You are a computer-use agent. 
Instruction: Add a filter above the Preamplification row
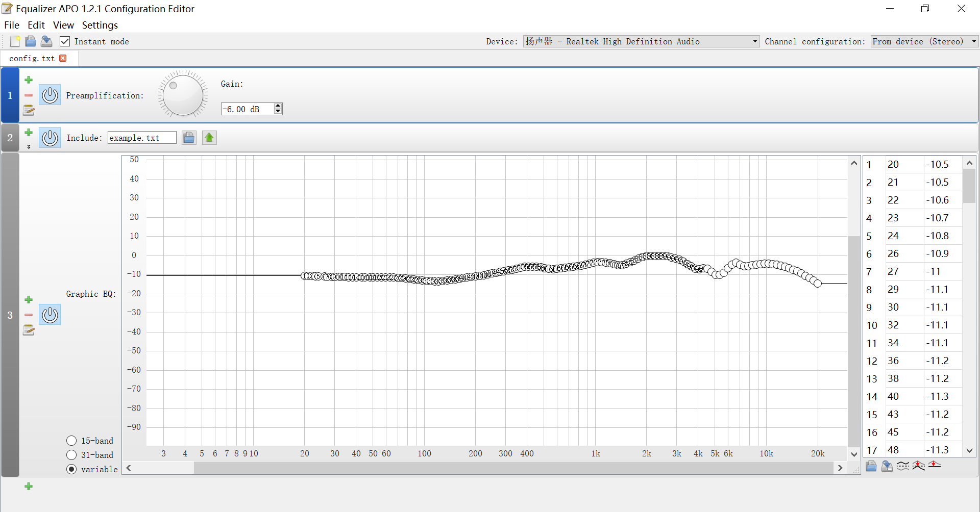point(29,80)
